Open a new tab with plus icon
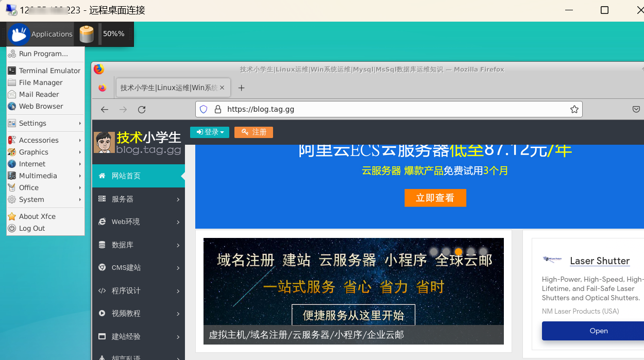 pos(241,88)
